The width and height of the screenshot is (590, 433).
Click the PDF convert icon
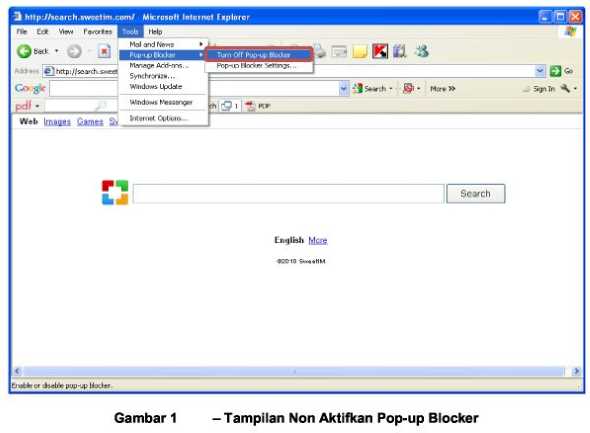250,106
